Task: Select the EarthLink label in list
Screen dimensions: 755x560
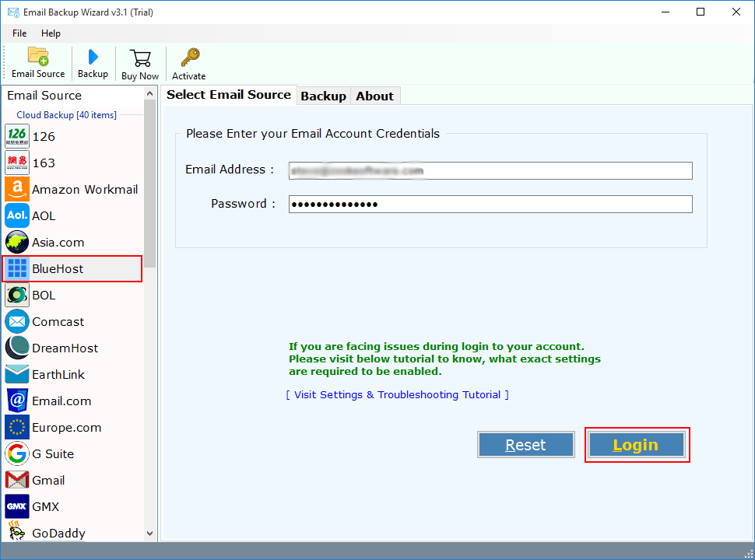Action: coord(58,375)
